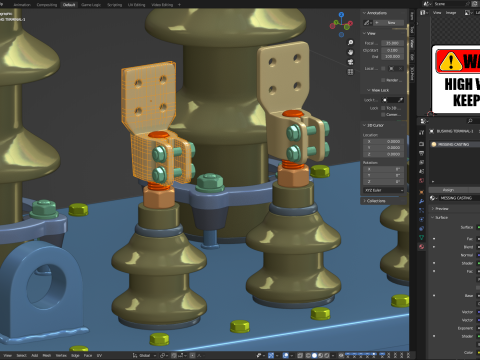Open the Vertex menu in viewport header
Viewport: 480px width, 360px height.
pos(61,355)
